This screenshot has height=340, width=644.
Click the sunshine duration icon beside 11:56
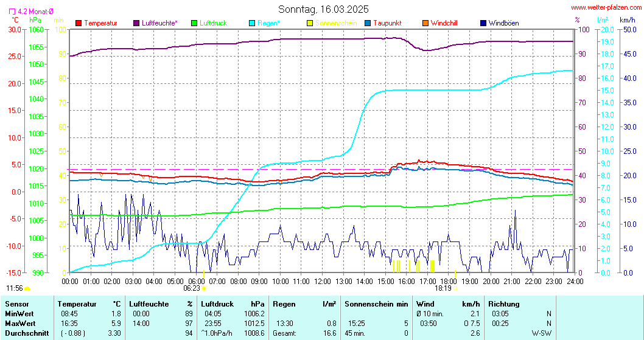tap(27, 288)
